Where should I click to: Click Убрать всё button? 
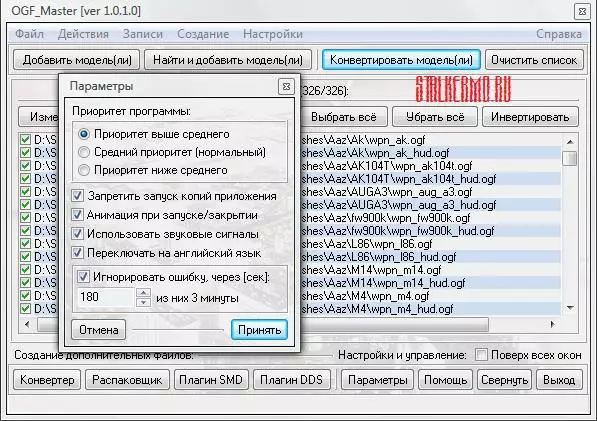click(x=435, y=116)
